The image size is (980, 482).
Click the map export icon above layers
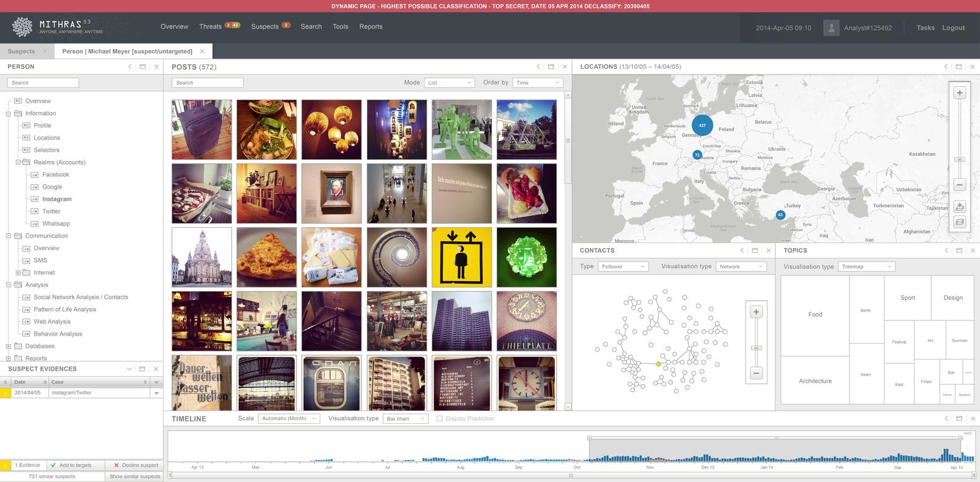[x=960, y=206]
